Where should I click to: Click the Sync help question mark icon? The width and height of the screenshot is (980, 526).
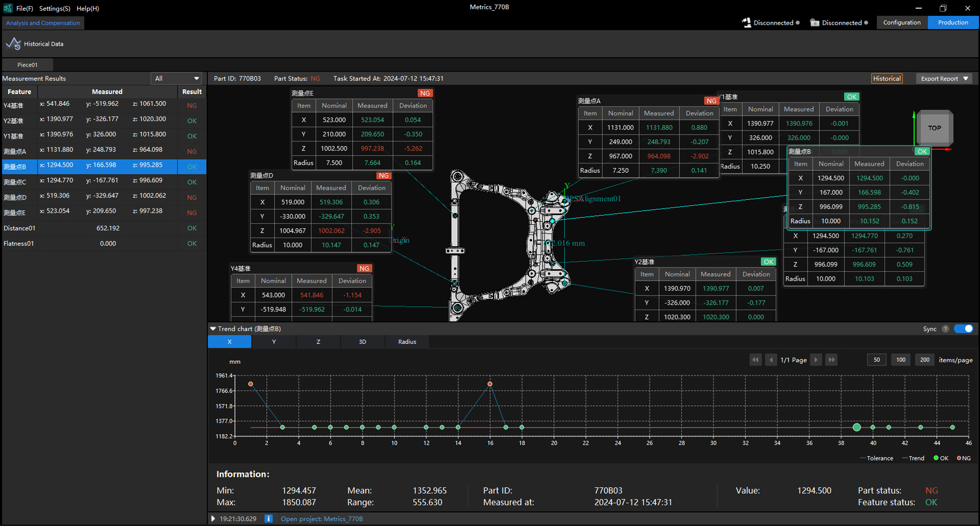click(945, 329)
